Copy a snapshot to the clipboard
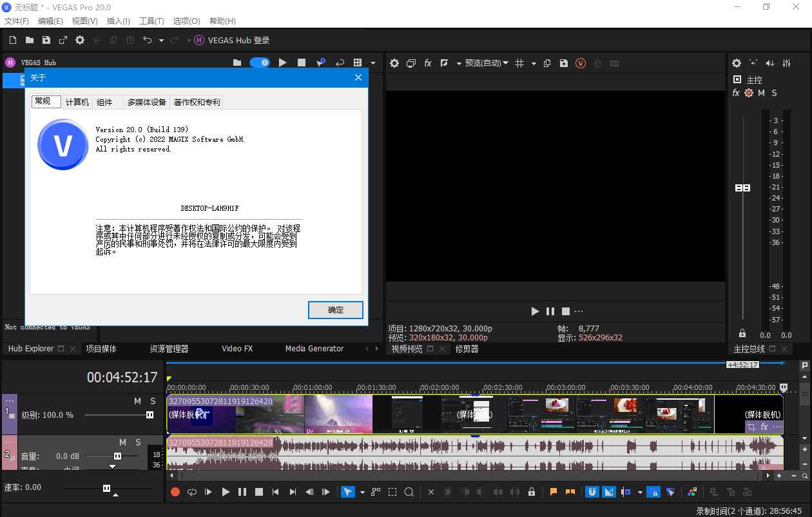The image size is (812, 517). (547, 63)
